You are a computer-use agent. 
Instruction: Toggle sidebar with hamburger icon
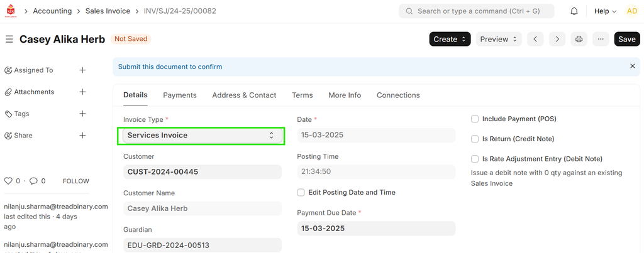click(x=9, y=39)
